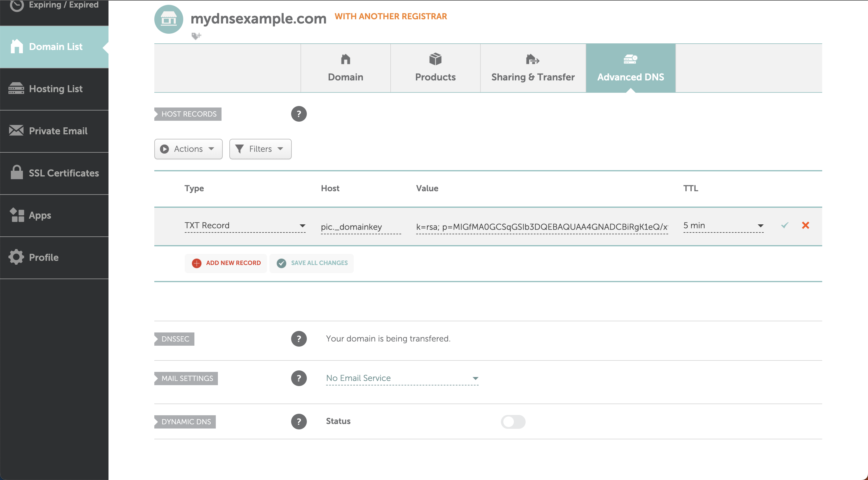Viewport: 868px width, 480px height.
Task: Open the DNSSEC help icon
Action: click(x=299, y=339)
